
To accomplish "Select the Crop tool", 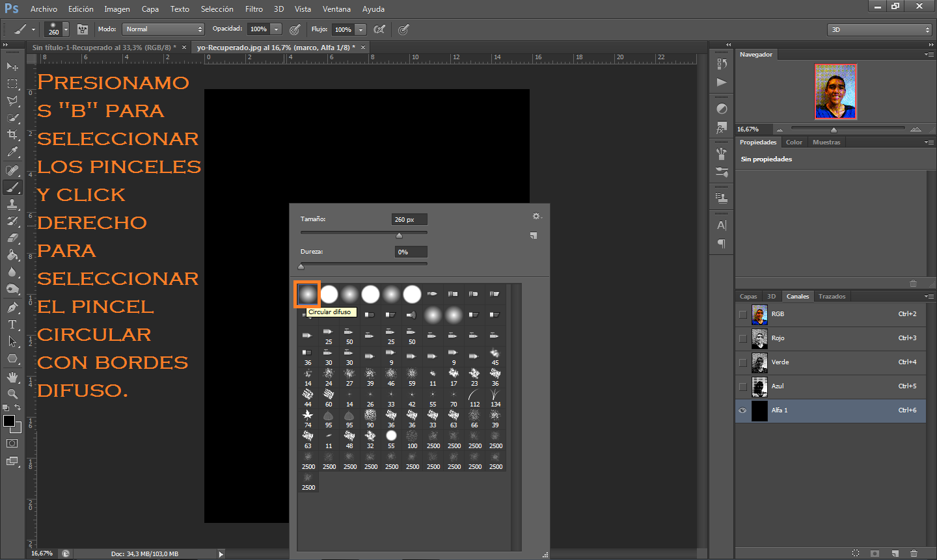I will pyautogui.click(x=12, y=135).
